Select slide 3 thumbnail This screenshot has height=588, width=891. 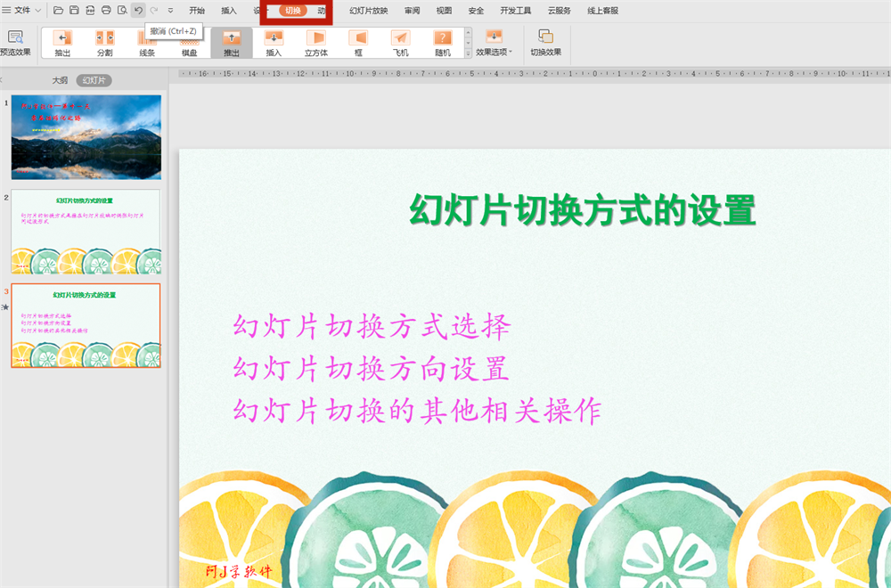point(86,325)
